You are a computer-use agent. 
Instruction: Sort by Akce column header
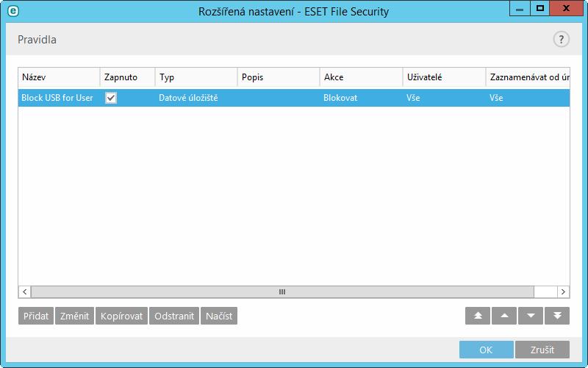click(361, 77)
